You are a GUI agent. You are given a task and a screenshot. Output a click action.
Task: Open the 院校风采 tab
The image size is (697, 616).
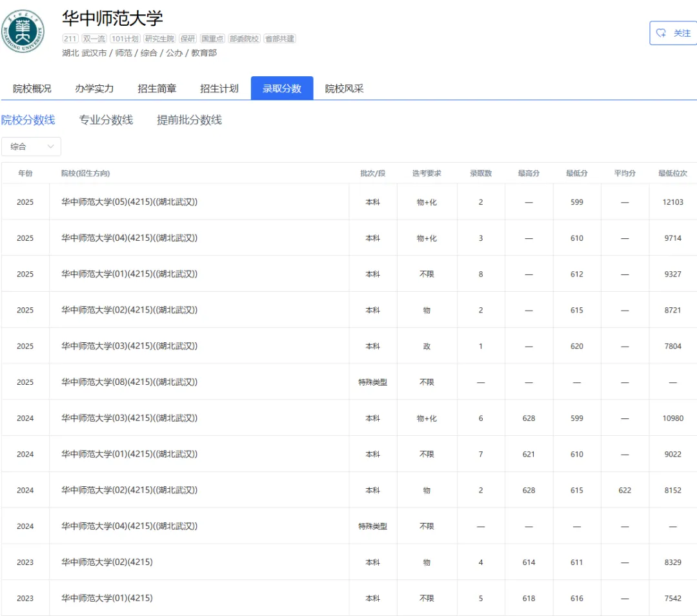pos(344,88)
